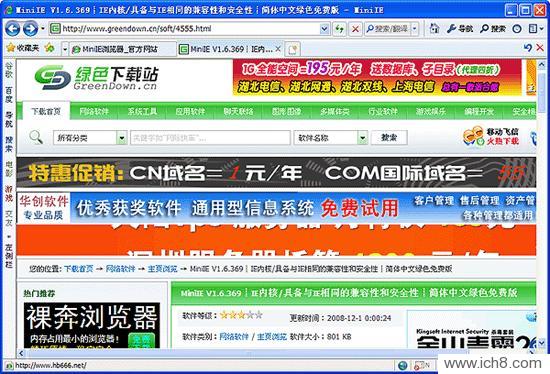Select the 多媒体类 nav tab
The width and height of the screenshot is (550, 374).
(x=335, y=112)
